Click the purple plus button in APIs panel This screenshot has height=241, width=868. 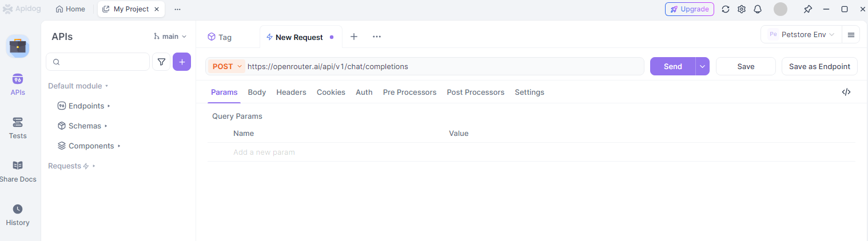[182, 62]
